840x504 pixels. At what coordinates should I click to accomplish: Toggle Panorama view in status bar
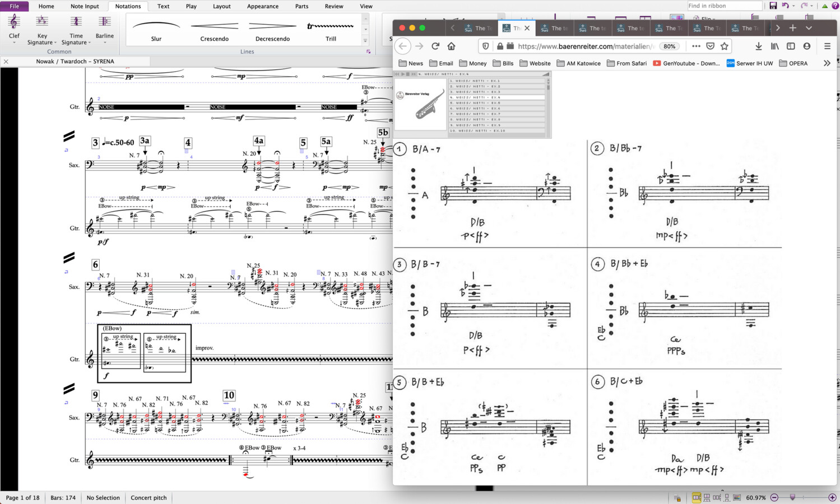[737, 497]
